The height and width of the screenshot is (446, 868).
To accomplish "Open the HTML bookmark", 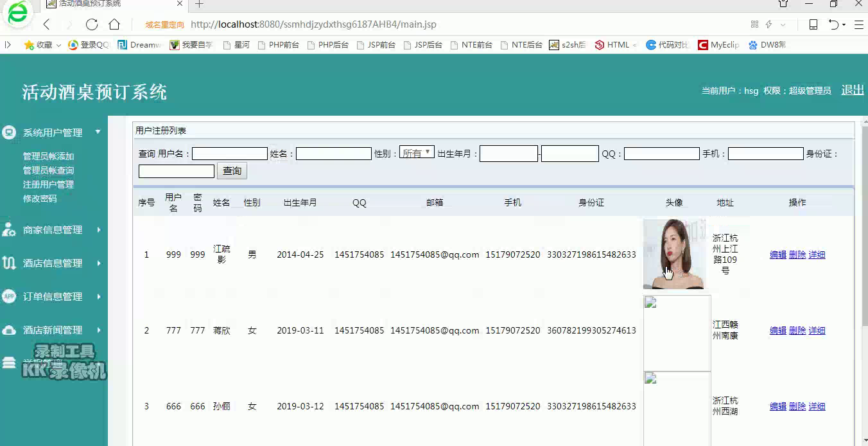I will tap(615, 45).
